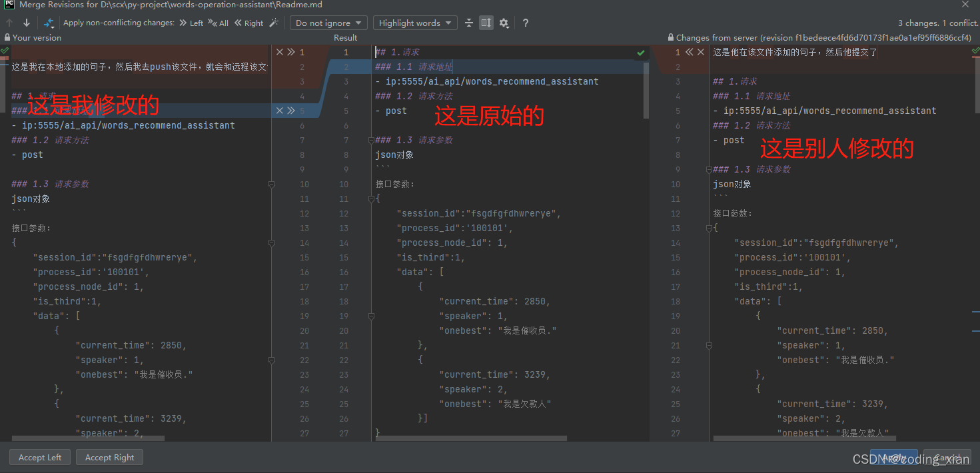Accept left change at line 5
Viewport: 980px width, 473px height.
coord(291,111)
